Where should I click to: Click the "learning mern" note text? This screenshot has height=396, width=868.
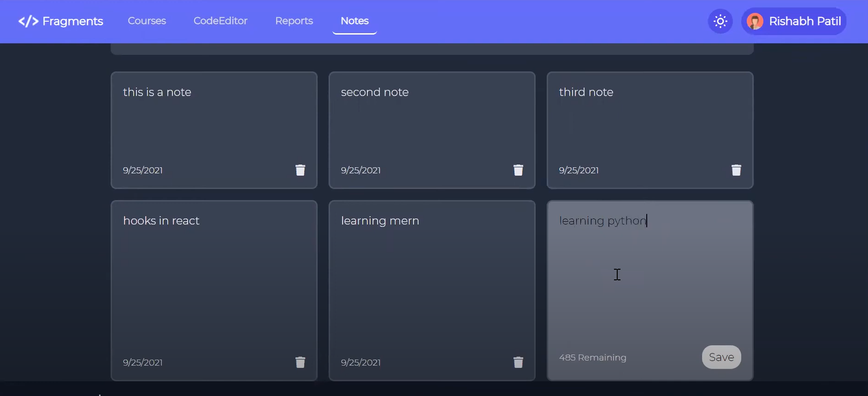[x=380, y=221]
